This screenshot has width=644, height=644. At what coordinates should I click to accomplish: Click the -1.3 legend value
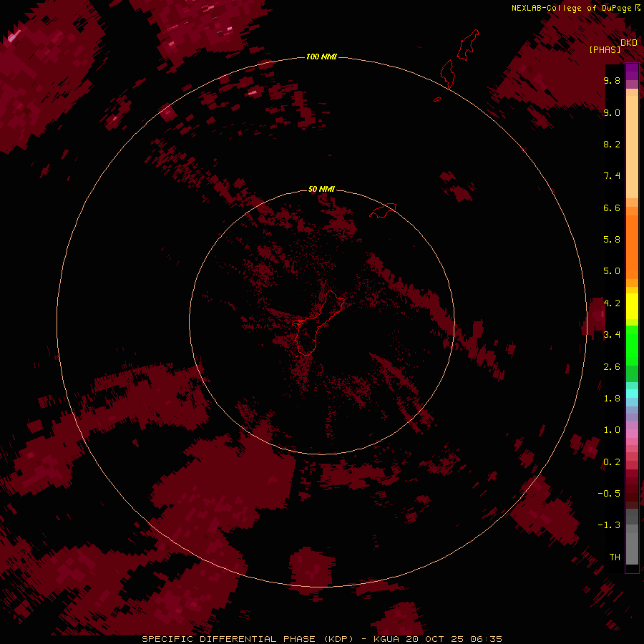point(609,525)
